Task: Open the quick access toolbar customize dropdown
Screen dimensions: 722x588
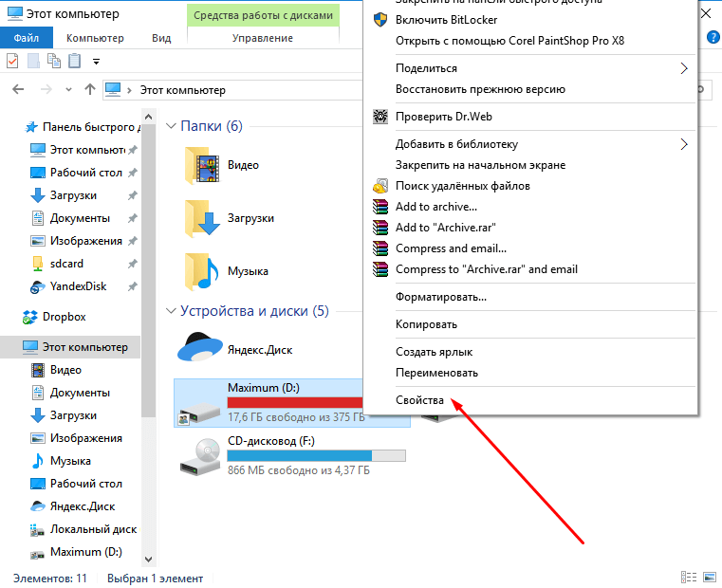Action: [96, 62]
